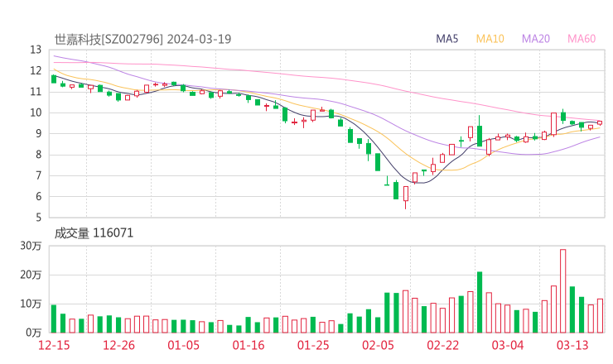Click the 30万 volume axis label
The width and height of the screenshot is (613, 364).
click(31, 246)
